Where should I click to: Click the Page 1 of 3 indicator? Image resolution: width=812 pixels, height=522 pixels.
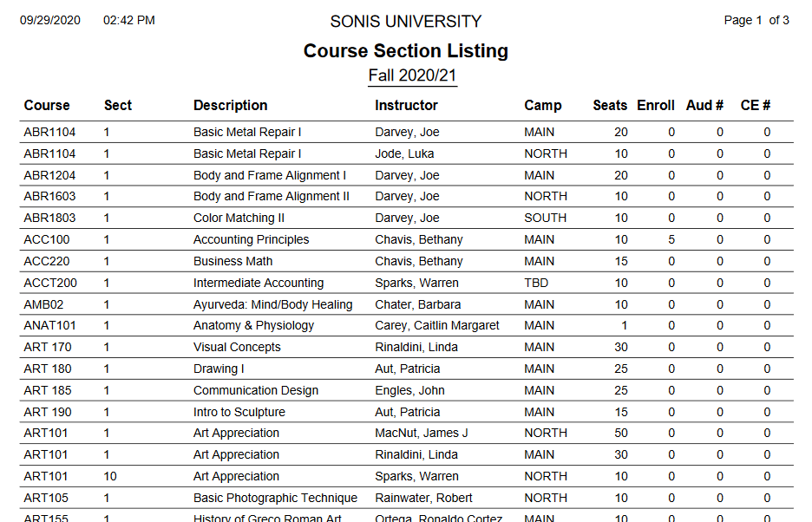(x=756, y=20)
